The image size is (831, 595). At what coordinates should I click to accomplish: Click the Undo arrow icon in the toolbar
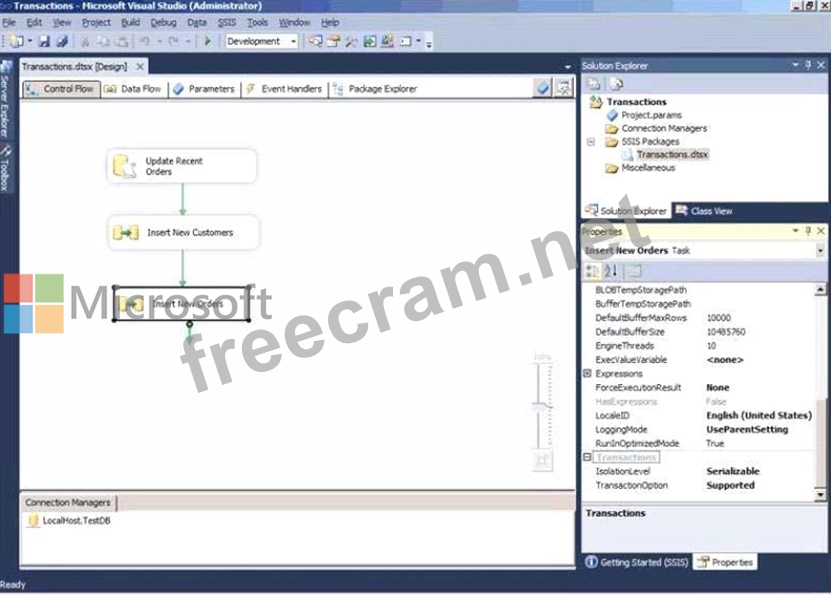tap(144, 41)
